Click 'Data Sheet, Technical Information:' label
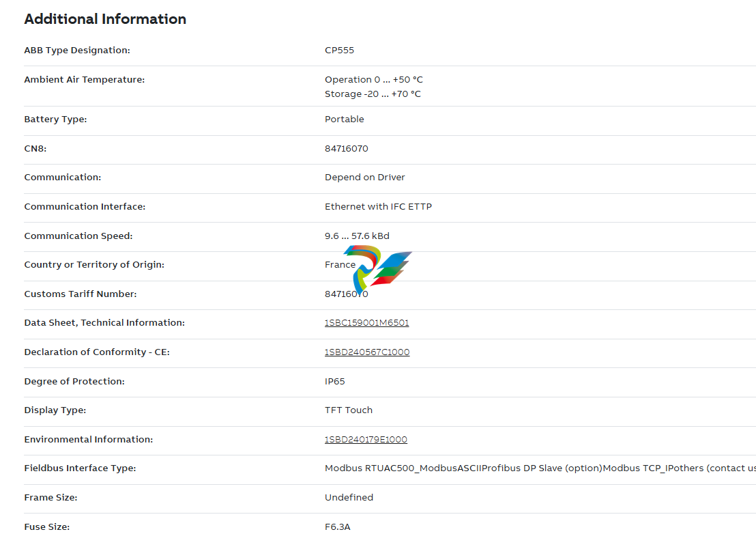The width and height of the screenshot is (756, 534). (x=104, y=323)
